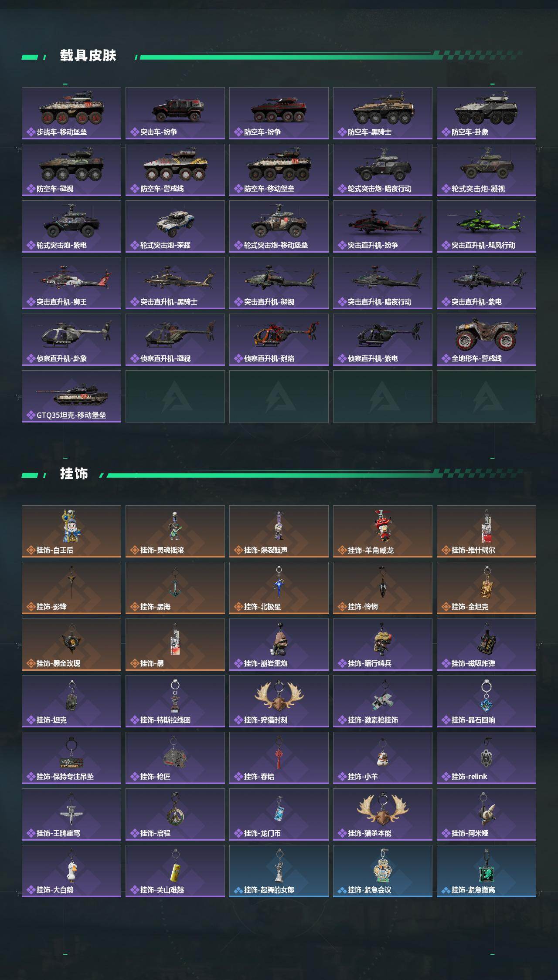Click the 挂饰-春结 red knot charm
This screenshot has height=980, width=558.
279,758
